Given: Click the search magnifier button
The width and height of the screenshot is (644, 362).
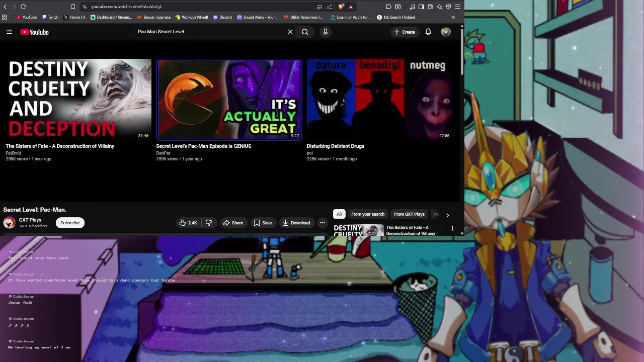Looking at the screenshot, I should [305, 32].
